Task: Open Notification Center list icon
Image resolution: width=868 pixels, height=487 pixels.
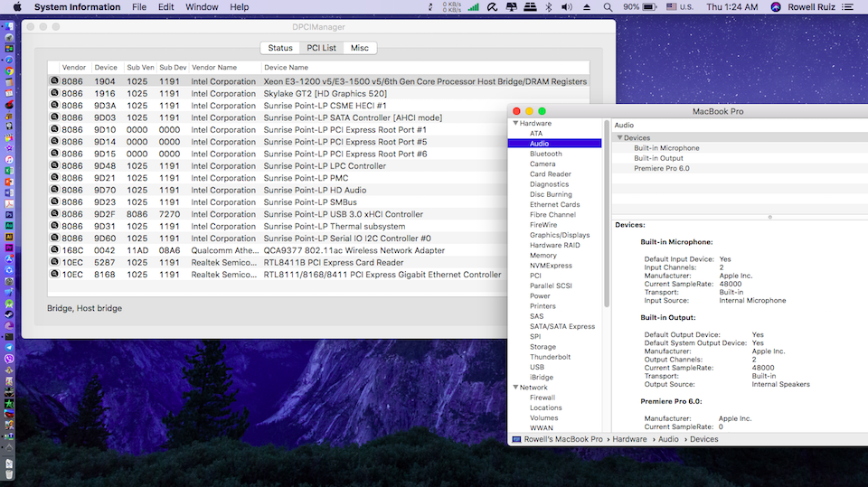Action: point(847,7)
